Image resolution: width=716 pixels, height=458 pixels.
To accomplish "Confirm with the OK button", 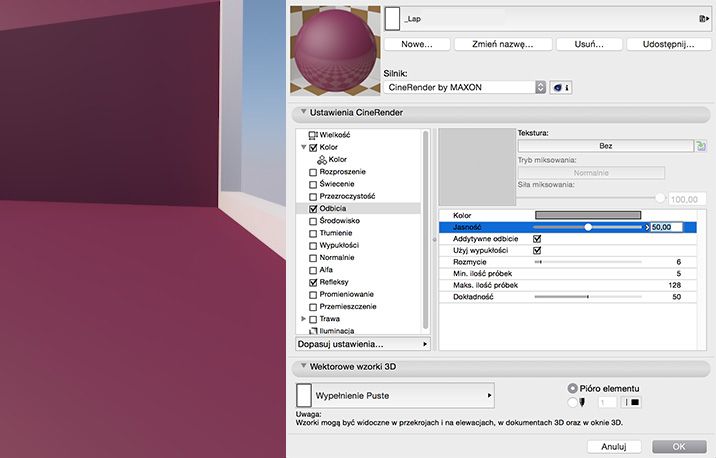I will click(x=679, y=447).
